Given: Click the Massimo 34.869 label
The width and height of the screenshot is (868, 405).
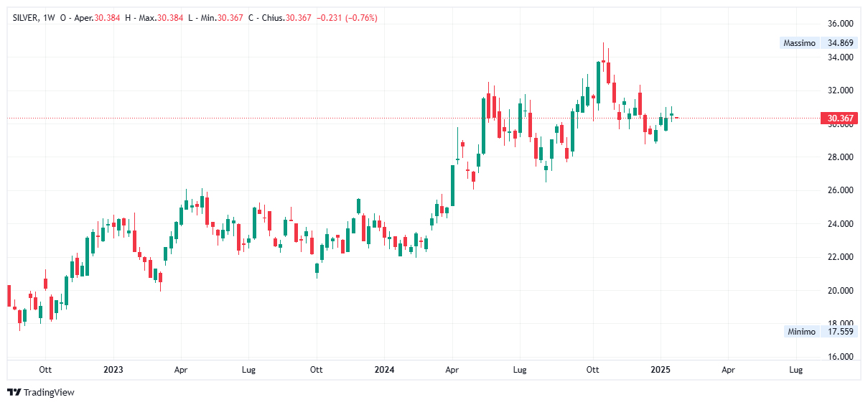Looking at the screenshot, I should [x=818, y=43].
